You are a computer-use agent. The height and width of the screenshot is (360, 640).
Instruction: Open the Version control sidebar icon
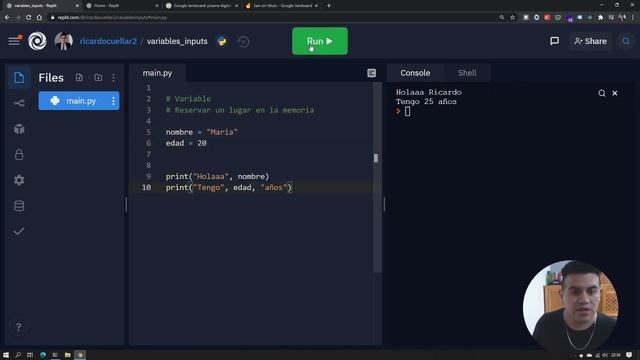pos(19,103)
